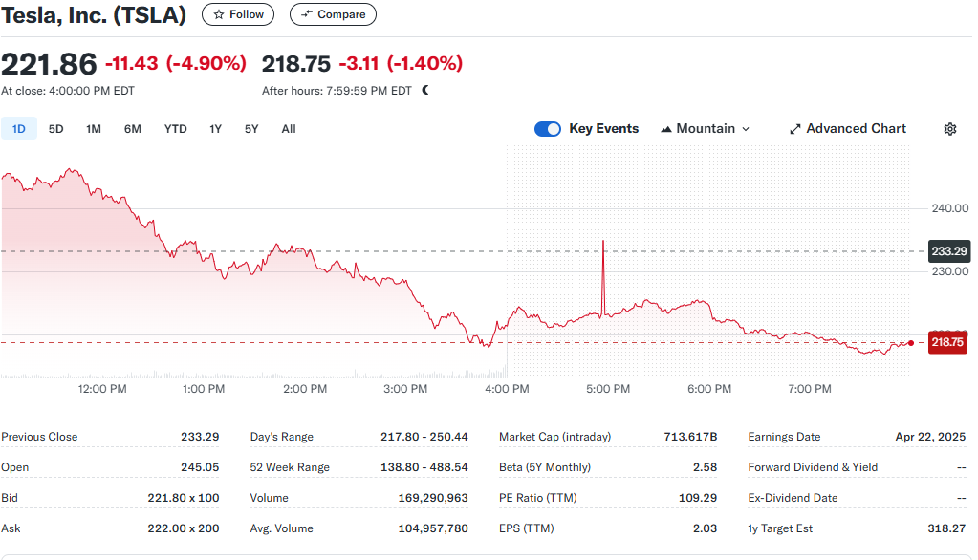
Task: Click the 12:00 PM time axis label
Action: (102, 389)
